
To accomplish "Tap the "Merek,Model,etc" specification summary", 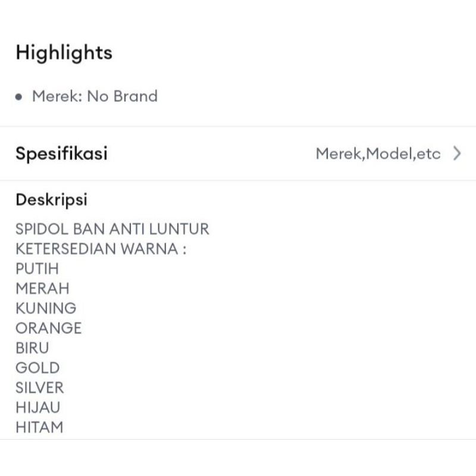I will 378,154.
